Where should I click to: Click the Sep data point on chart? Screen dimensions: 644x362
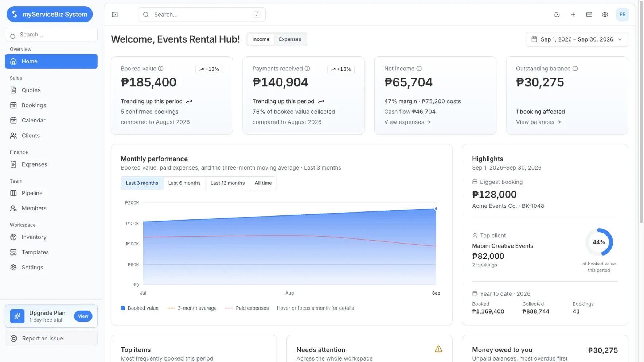coord(436,209)
